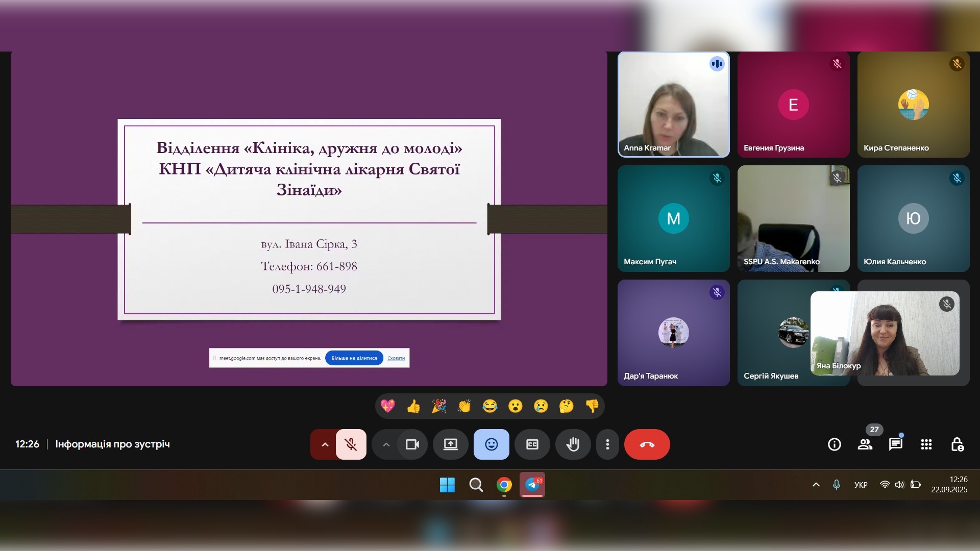Image resolution: width=980 pixels, height=551 pixels.
Task: Open Telegram from the taskbar
Action: click(x=532, y=484)
